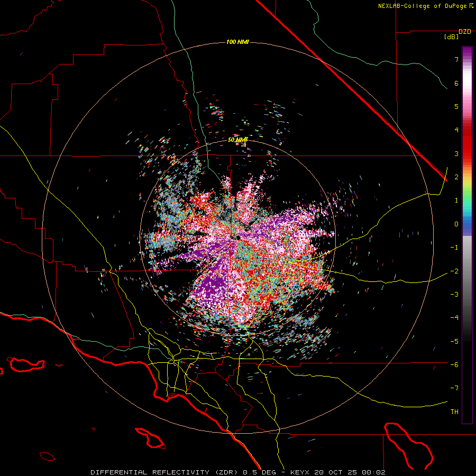Click the 1 value on color scale
The width and height of the screenshot is (476, 476).
point(456,200)
